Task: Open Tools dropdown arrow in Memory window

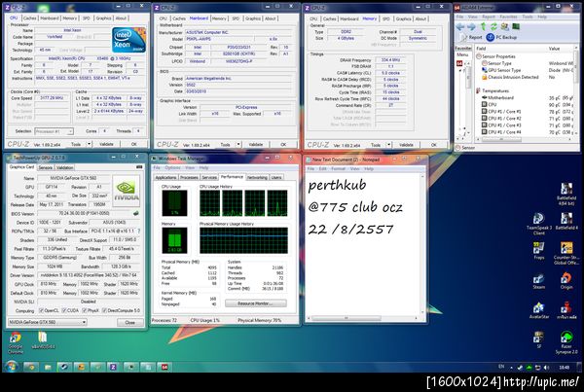Action: pos(388,145)
